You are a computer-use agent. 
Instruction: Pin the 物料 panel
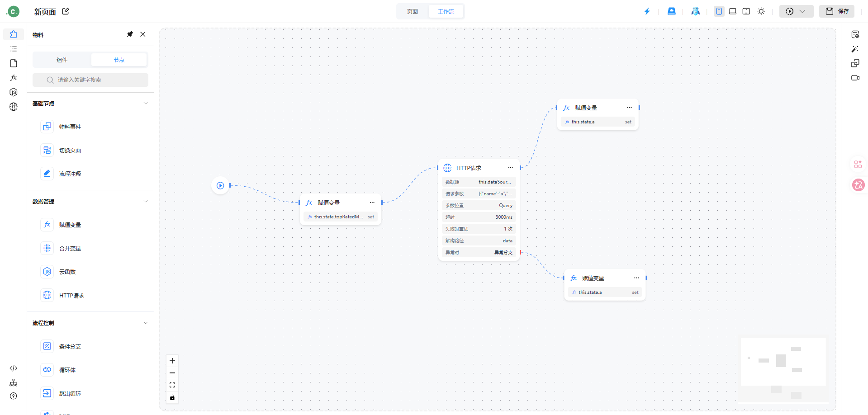point(130,34)
